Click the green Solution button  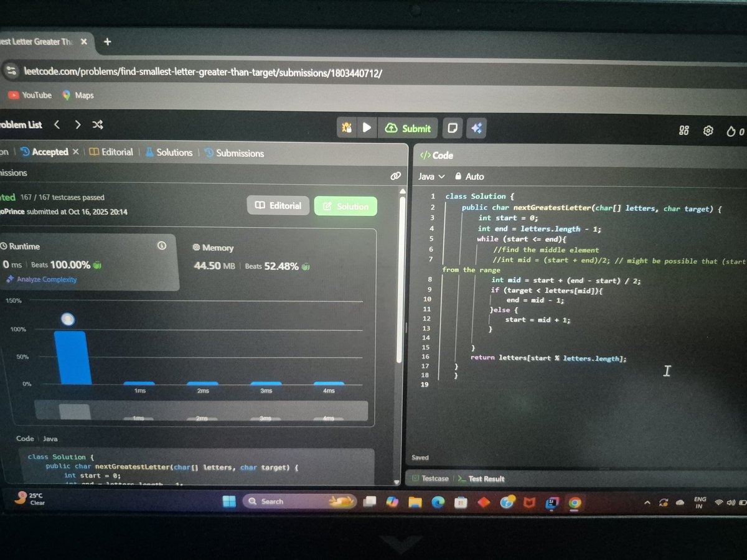(x=345, y=207)
